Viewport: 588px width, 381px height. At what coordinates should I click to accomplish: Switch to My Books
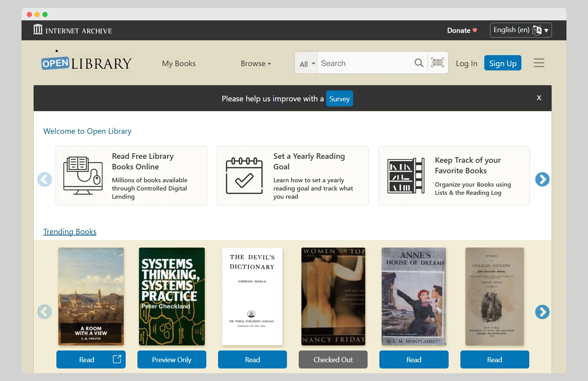pyautogui.click(x=179, y=63)
